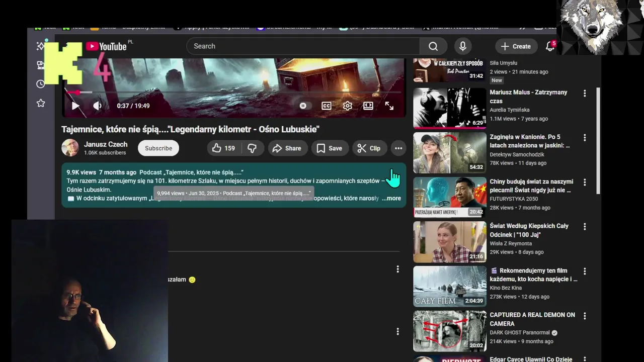Open Mariusz Malus video thumbnail
Image resolution: width=644 pixels, height=362 pixels.
(x=450, y=108)
